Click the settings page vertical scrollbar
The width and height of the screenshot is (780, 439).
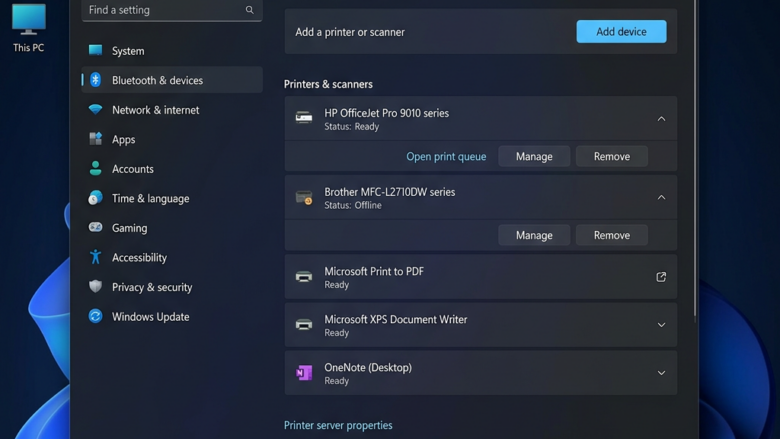pyautogui.click(x=695, y=159)
